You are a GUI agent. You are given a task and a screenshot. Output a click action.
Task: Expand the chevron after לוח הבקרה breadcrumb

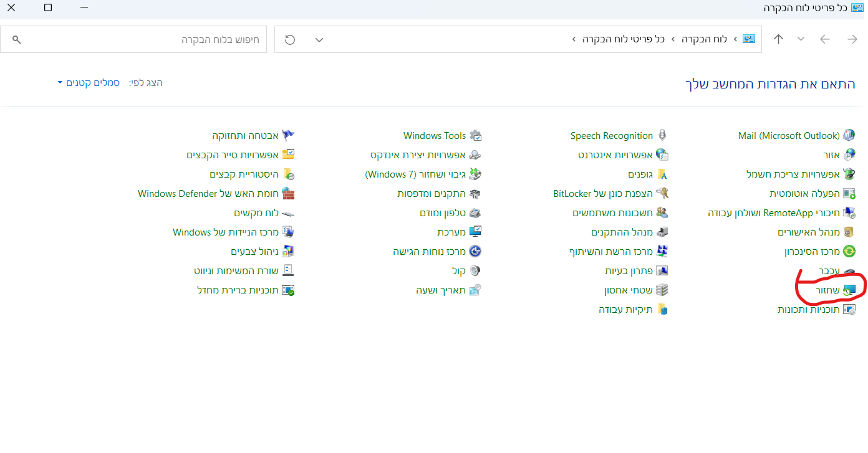point(673,39)
